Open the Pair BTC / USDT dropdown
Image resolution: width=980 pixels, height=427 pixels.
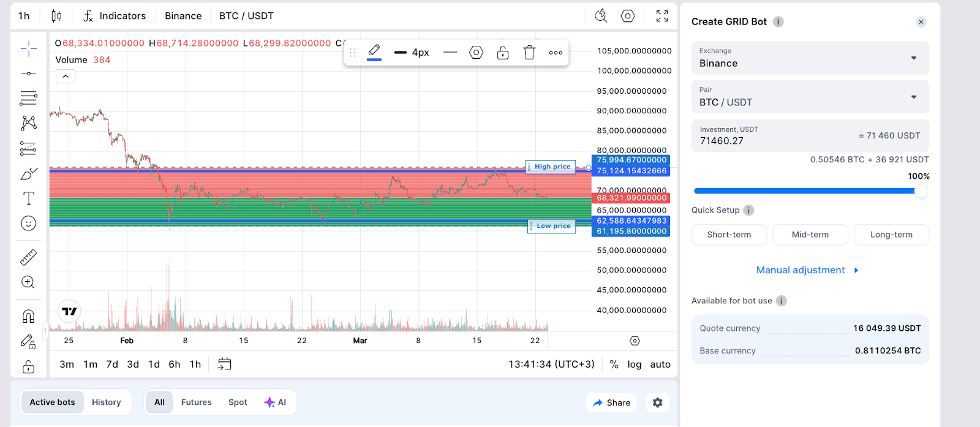[810, 97]
